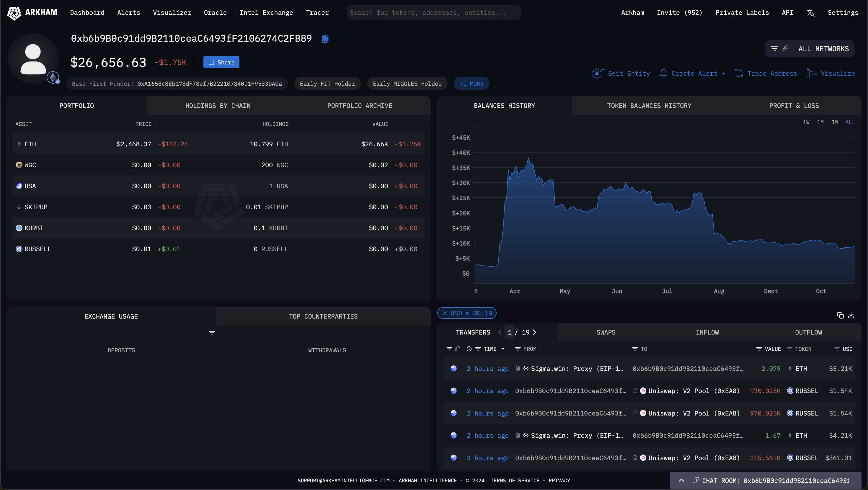The width and height of the screenshot is (868, 490).
Task: Go to previous transfers page
Action: pyautogui.click(x=500, y=332)
